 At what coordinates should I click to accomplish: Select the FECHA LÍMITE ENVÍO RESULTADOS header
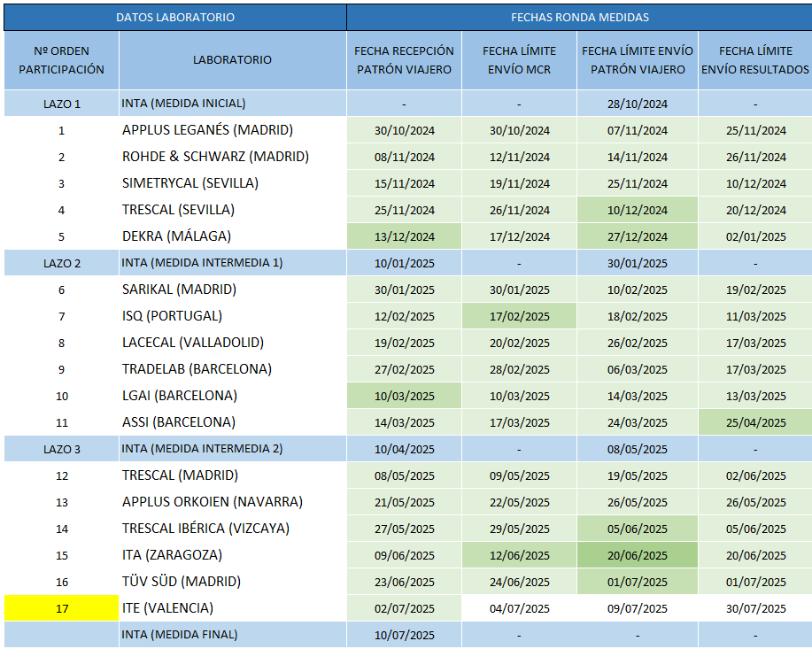point(755,60)
